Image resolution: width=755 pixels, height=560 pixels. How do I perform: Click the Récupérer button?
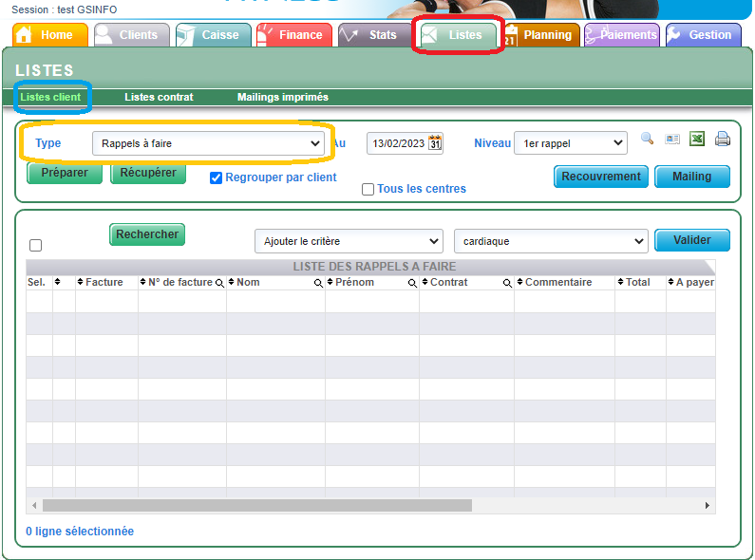click(x=148, y=173)
